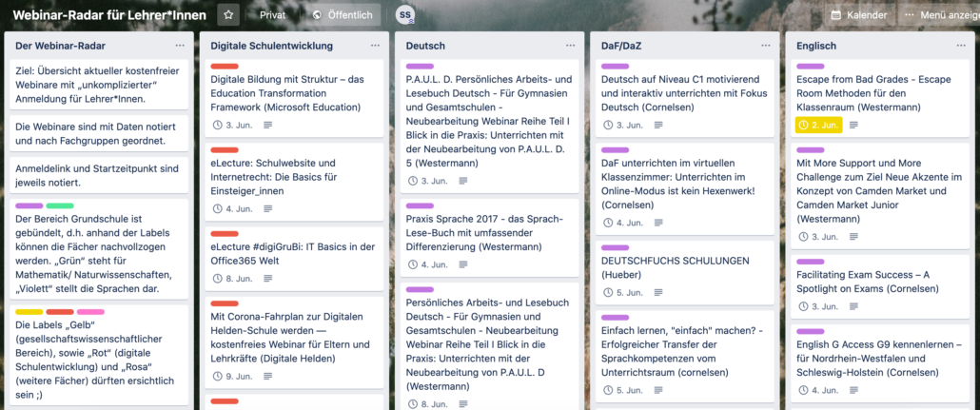Screen dimensions: 980x410
Task: Click the board title Webinar-Radar für Lehrer*Innen
Action: click(x=110, y=15)
